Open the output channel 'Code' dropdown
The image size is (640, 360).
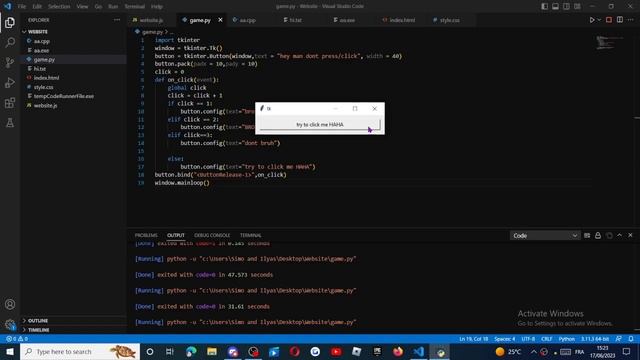pyautogui.click(x=545, y=236)
